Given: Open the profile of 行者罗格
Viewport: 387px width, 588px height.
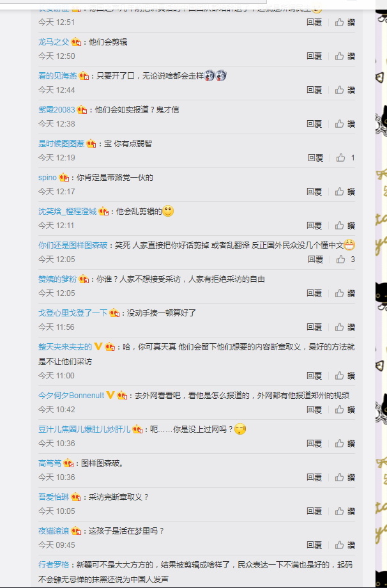Looking at the screenshot, I should (x=54, y=565).
